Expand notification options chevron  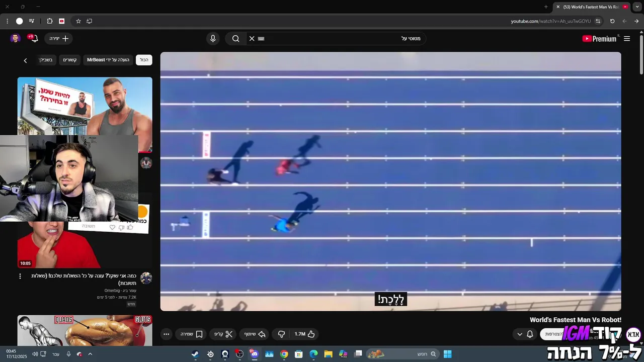pyautogui.click(x=520, y=334)
